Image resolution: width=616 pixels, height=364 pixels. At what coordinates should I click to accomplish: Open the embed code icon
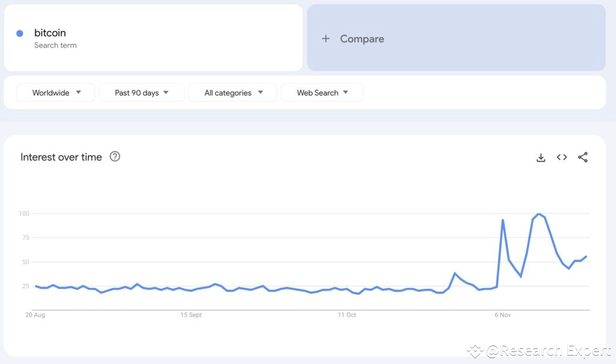[562, 158]
